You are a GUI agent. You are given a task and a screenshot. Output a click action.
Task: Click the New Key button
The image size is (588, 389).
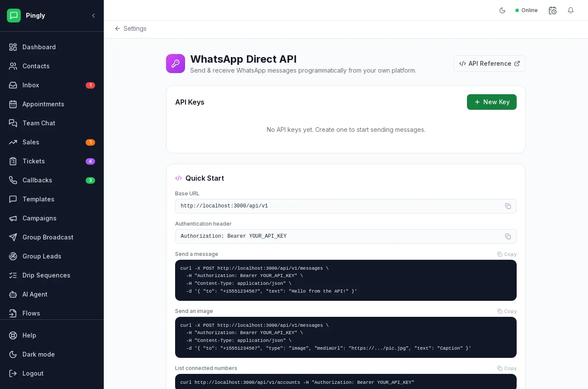(492, 102)
